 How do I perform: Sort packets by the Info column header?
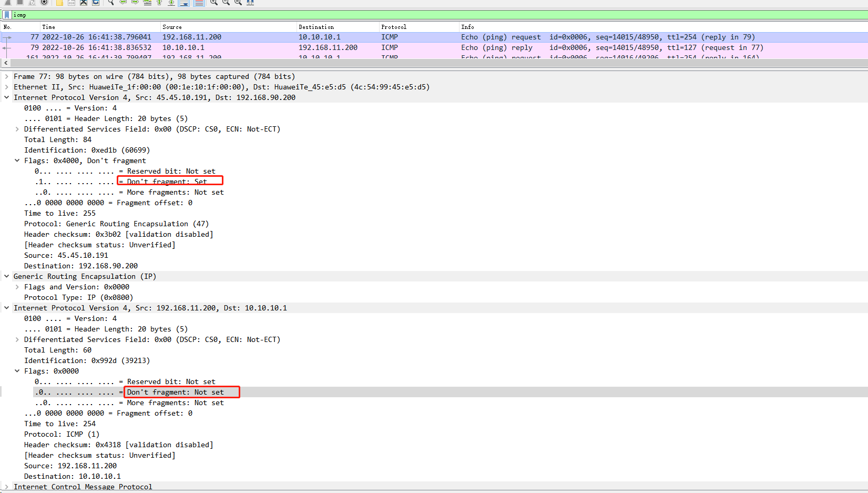pyautogui.click(x=663, y=27)
